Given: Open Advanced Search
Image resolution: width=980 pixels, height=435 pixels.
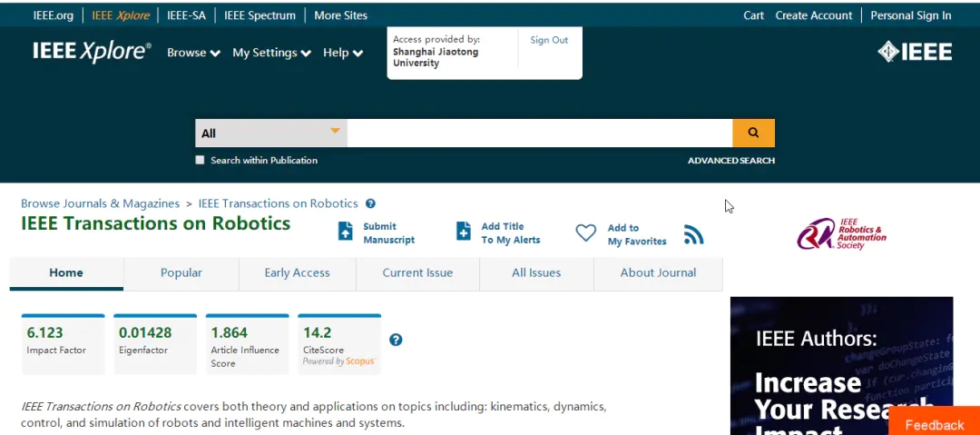Looking at the screenshot, I should tap(731, 161).
